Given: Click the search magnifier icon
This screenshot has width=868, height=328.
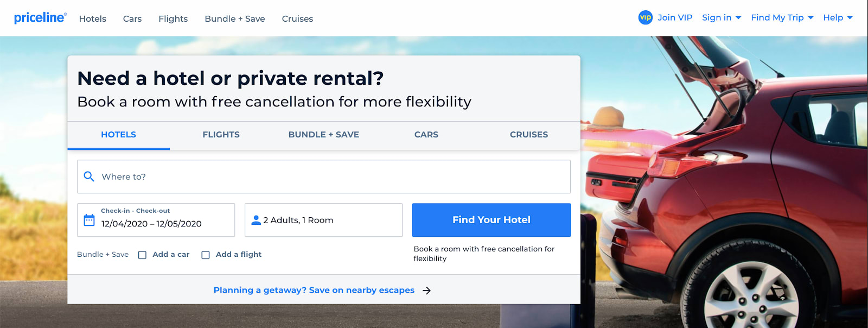Looking at the screenshot, I should pyautogui.click(x=89, y=176).
